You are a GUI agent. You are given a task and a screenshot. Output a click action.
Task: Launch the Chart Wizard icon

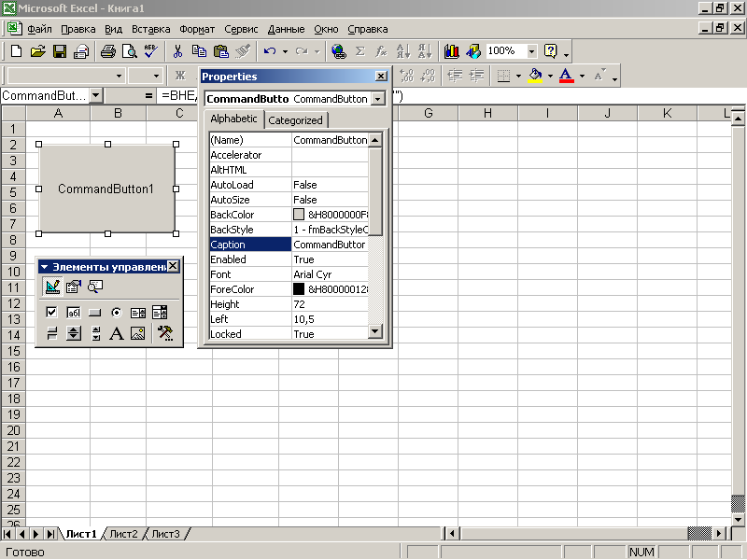click(x=451, y=51)
